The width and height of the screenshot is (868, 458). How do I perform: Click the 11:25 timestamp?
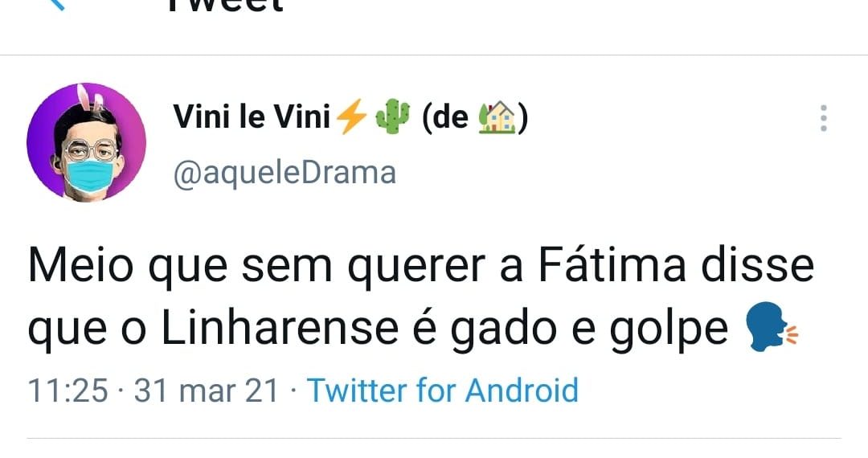pos(68,391)
